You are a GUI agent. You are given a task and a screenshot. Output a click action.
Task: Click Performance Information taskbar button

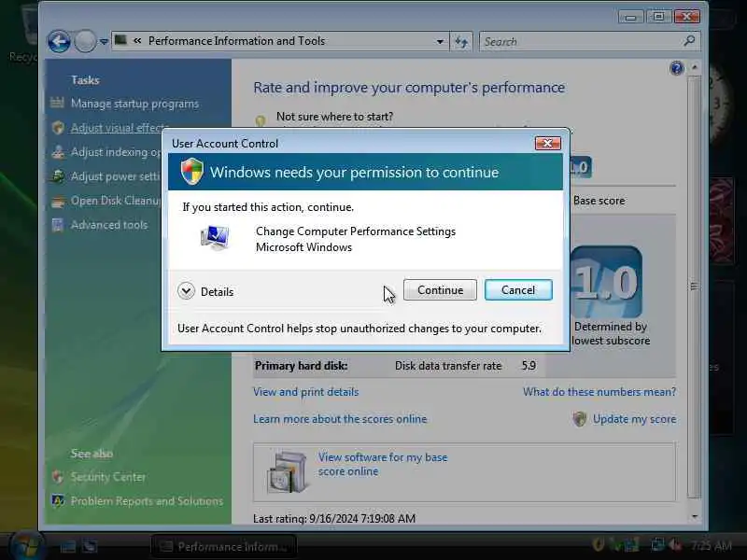pyautogui.click(x=224, y=546)
